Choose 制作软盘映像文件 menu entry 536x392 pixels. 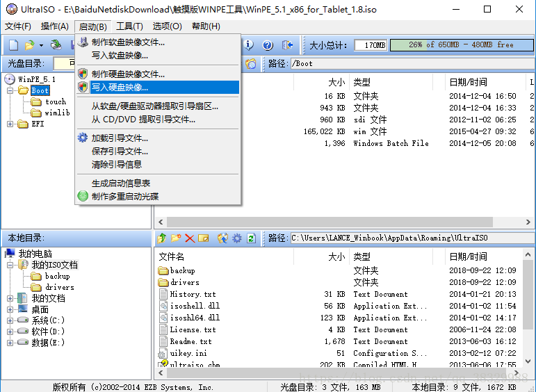tap(158, 42)
